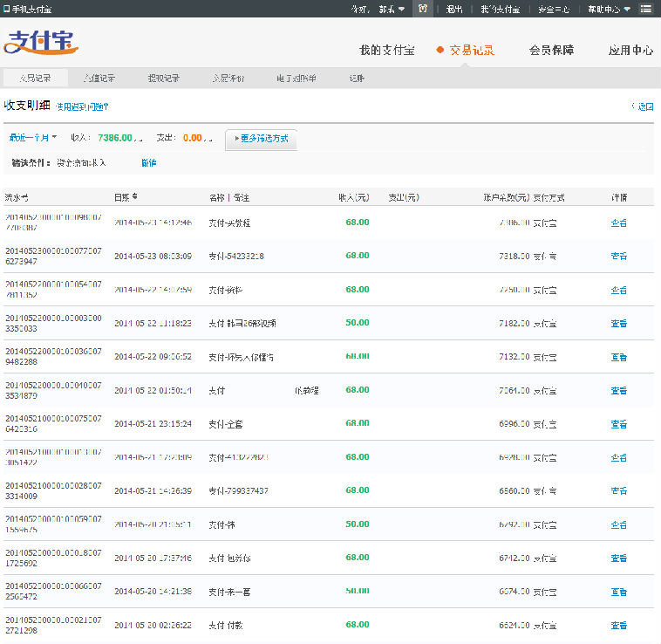The image size is (661, 644).
Task: Switch to 提现记录 sub-tab
Action: point(164,78)
